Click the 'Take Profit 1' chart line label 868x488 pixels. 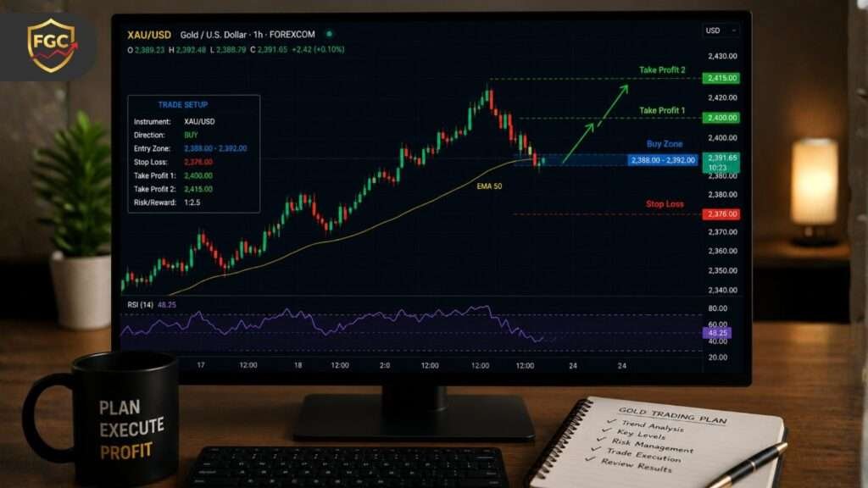point(662,111)
